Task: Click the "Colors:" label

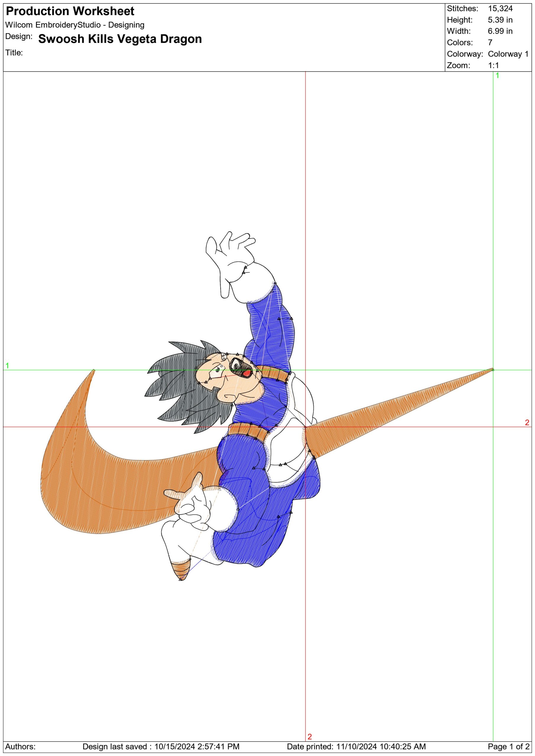Action: pyautogui.click(x=460, y=43)
